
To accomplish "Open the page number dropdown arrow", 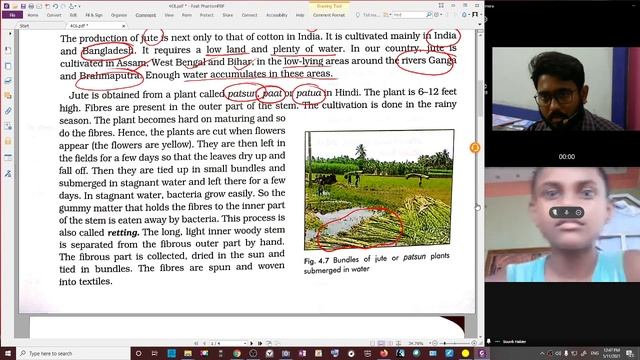I will [245, 343].
